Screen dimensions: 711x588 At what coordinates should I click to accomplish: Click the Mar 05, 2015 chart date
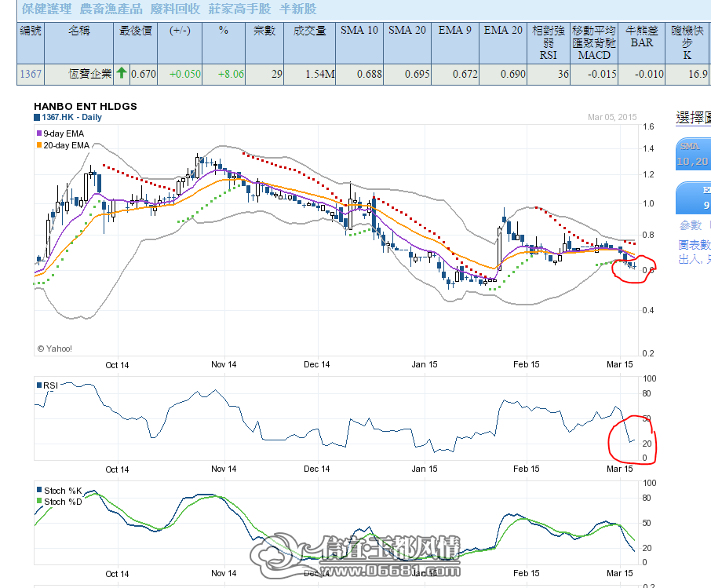coord(612,117)
